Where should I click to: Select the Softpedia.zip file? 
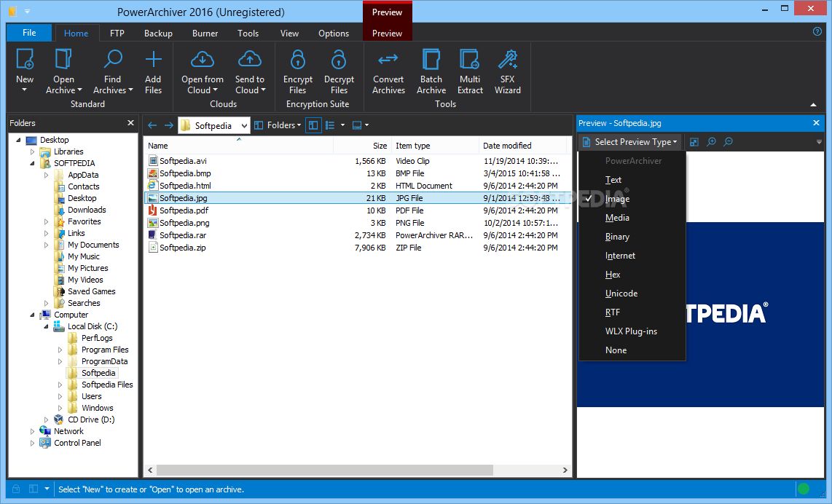coord(183,248)
